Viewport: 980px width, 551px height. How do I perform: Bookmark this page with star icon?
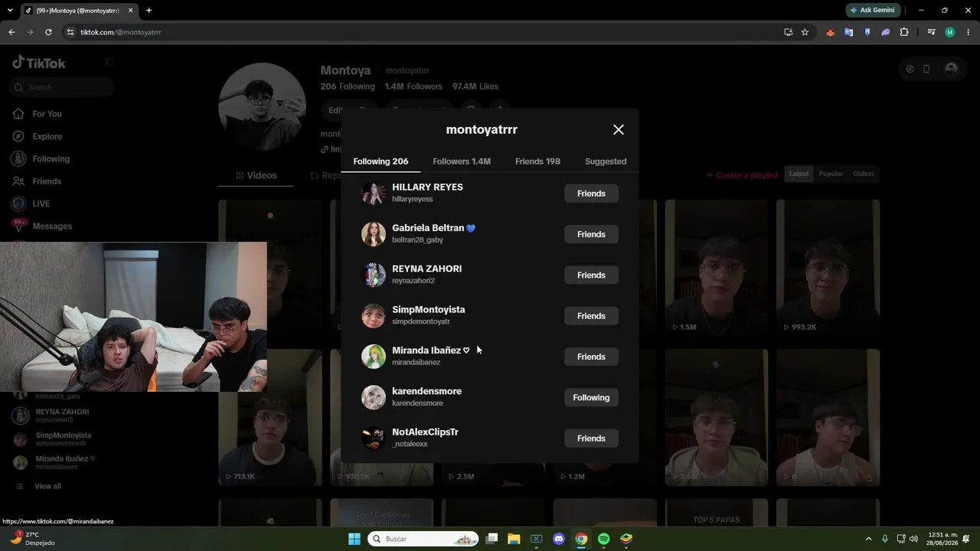pos(805,32)
